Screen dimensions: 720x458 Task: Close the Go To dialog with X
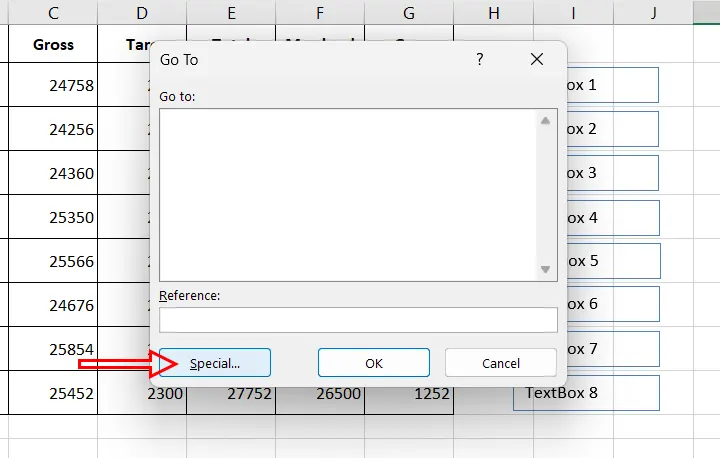(x=537, y=60)
